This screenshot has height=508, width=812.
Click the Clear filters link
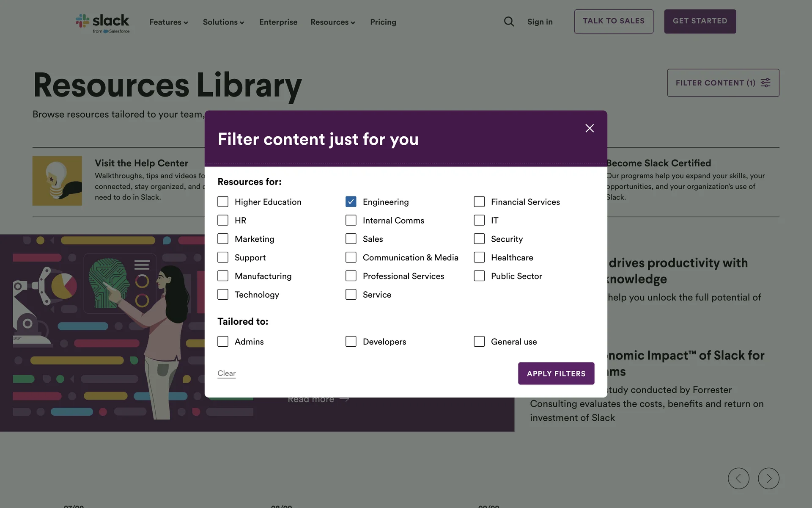(226, 373)
